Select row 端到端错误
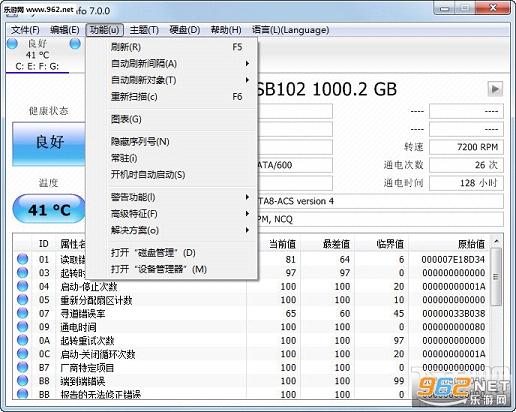Viewport: 516px width, 412px height. click(253, 381)
